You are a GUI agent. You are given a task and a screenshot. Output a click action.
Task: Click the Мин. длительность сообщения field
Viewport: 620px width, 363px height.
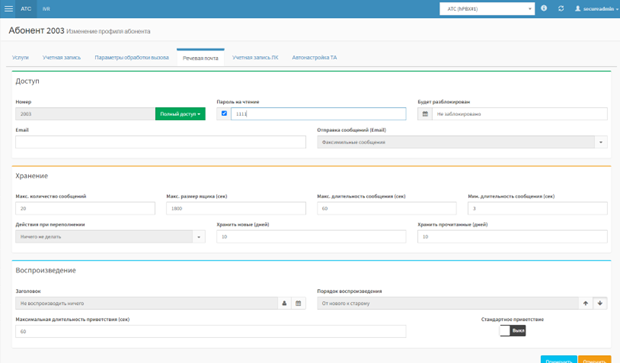pos(537,208)
